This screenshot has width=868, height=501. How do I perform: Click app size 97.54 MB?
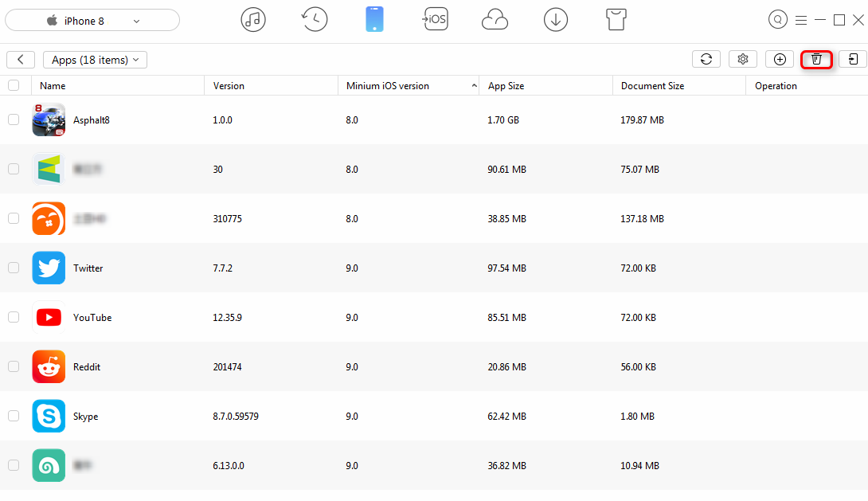(x=507, y=268)
